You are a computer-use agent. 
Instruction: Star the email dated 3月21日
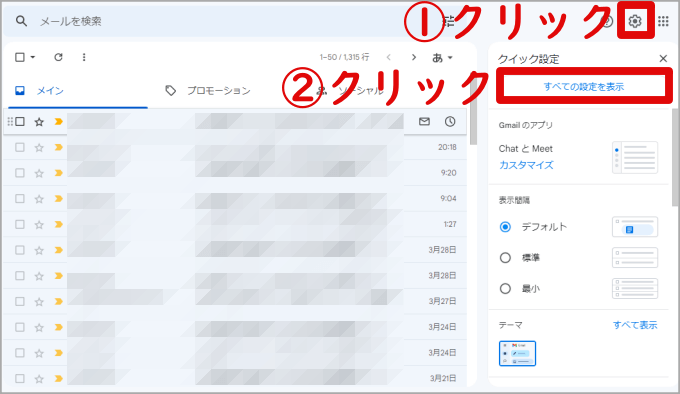[x=39, y=378]
